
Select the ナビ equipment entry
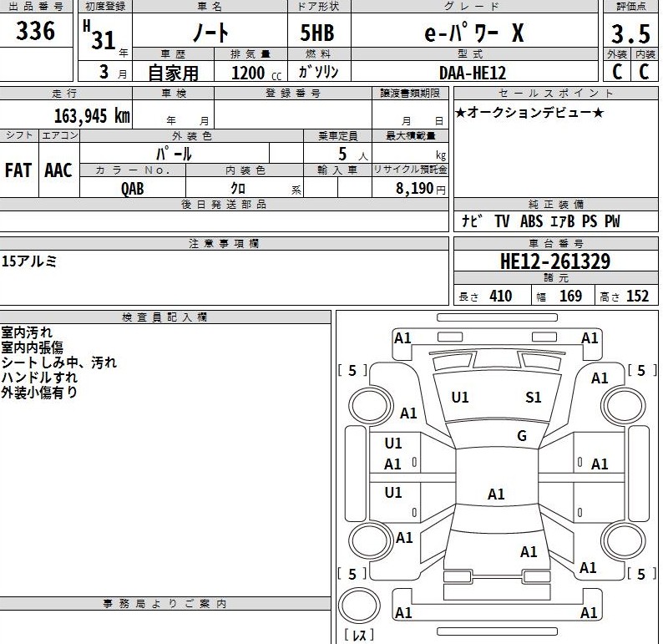tap(472, 221)
